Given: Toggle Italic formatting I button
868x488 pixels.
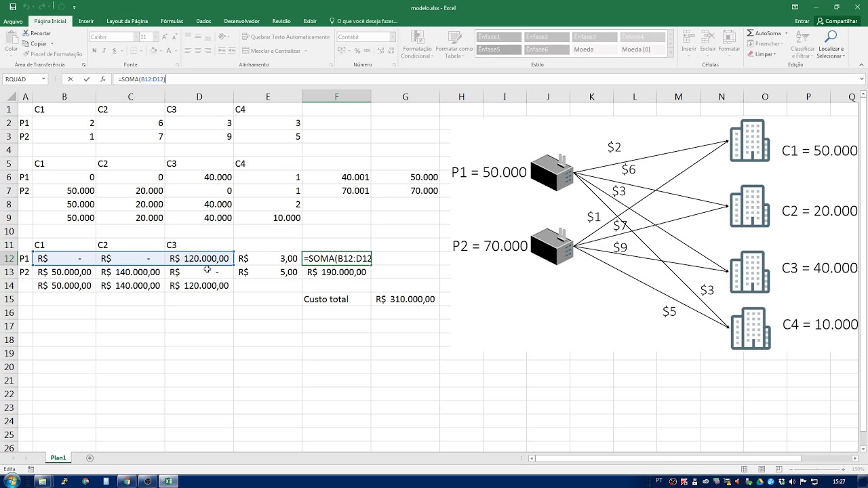Looking at the screenshot, I should point(104,51).
